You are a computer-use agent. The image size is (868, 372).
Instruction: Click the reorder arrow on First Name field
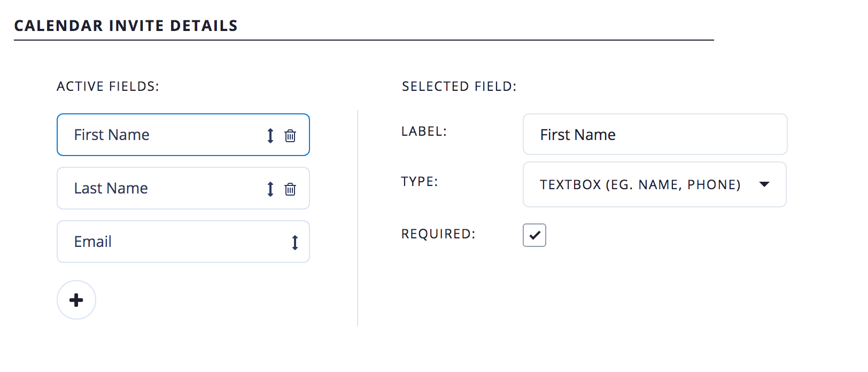coord(270,136)
